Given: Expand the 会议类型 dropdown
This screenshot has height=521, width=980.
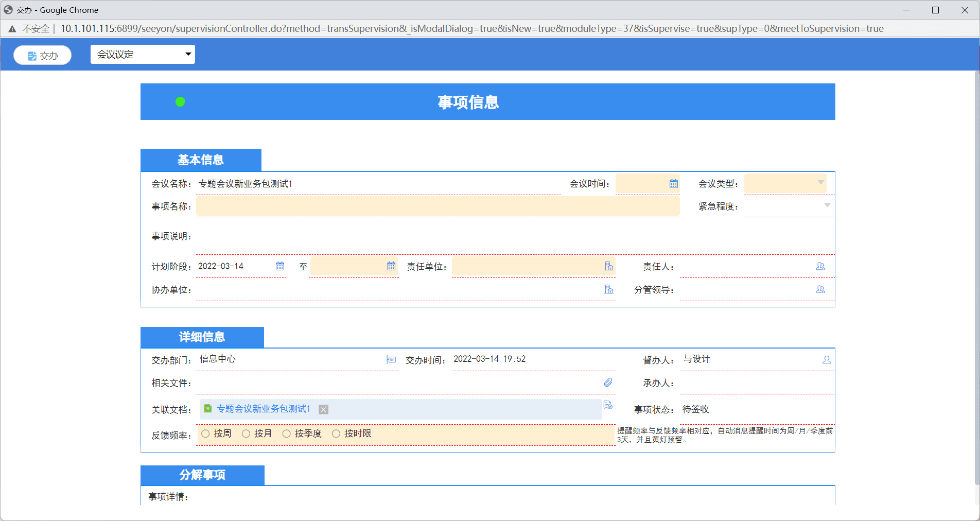Looking at the screenshot, I should pos(820,182).
